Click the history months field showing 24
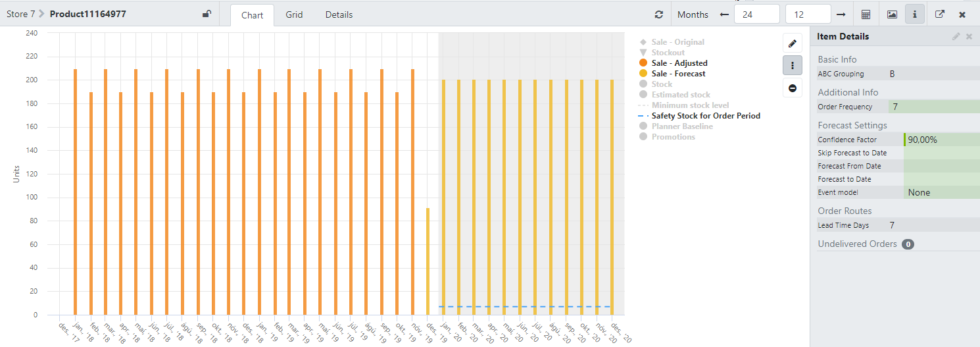 pos(756,14)
